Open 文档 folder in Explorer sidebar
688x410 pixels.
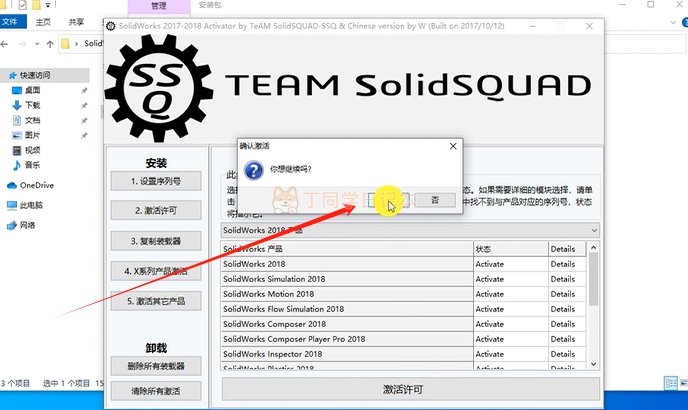pos(32,120)
